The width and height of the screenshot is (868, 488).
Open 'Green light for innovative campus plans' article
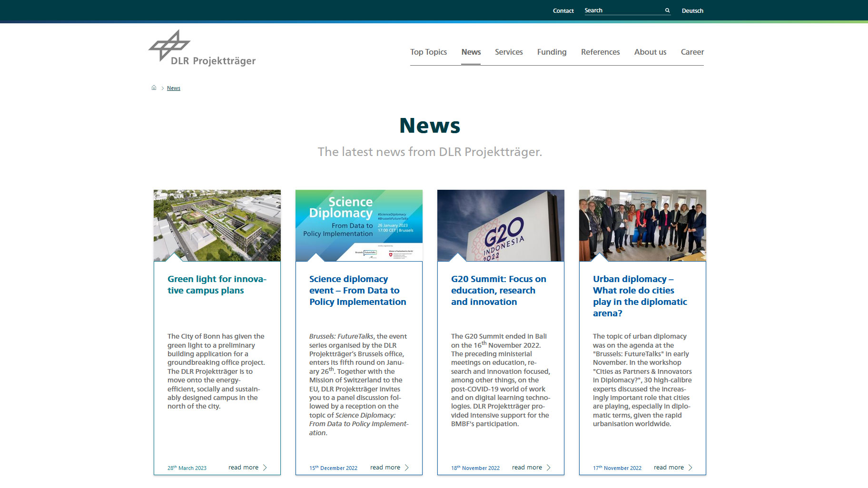click(217, 284)
